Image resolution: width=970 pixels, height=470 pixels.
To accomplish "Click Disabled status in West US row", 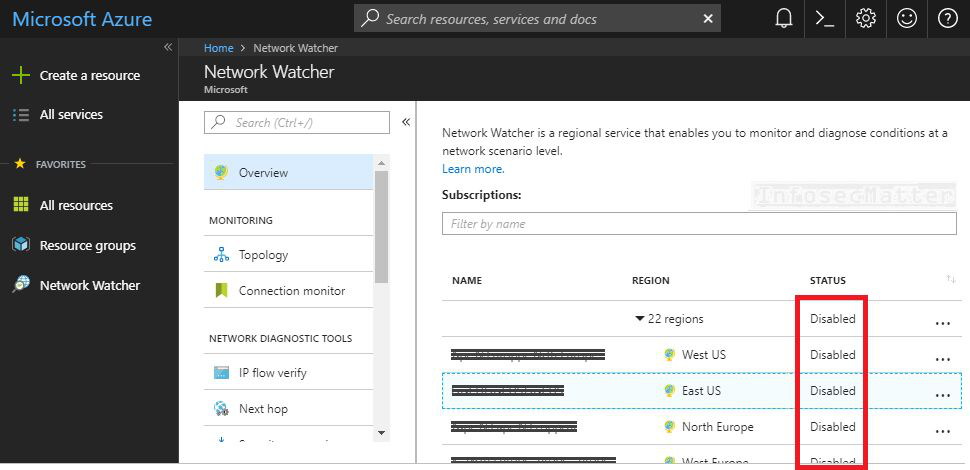I will coord(833,355).
